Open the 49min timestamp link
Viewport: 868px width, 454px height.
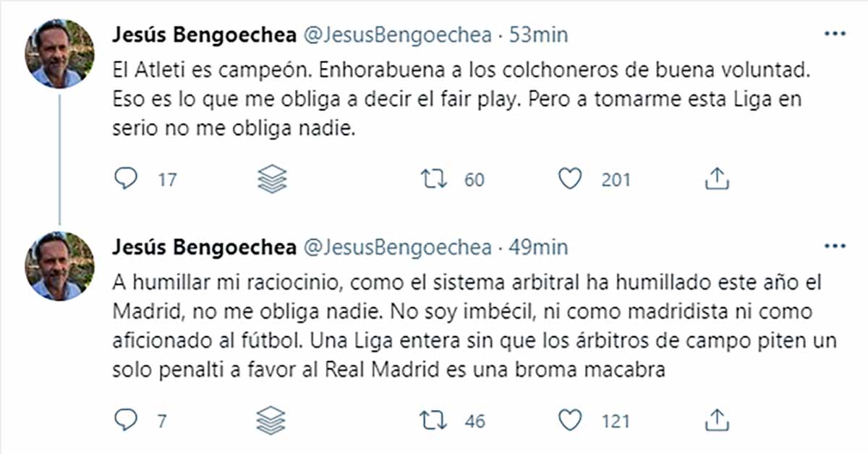[539, 247]
